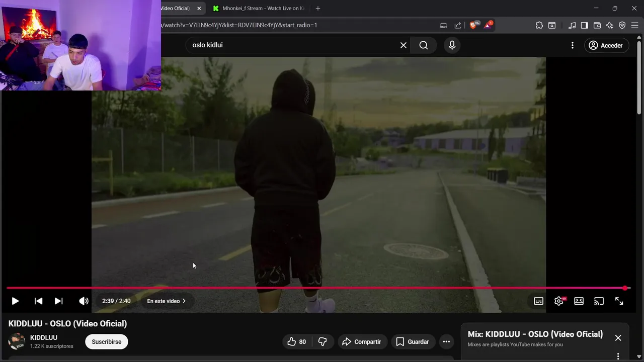This screenshot has height=362, width=644.
Task: Select Mix: KIDDLUU - OSLO playlist title
Action: tap(535, 334)
